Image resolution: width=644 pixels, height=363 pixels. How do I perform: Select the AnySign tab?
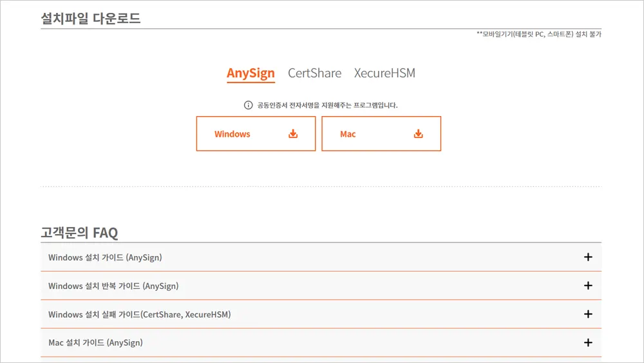coord(251,73)
